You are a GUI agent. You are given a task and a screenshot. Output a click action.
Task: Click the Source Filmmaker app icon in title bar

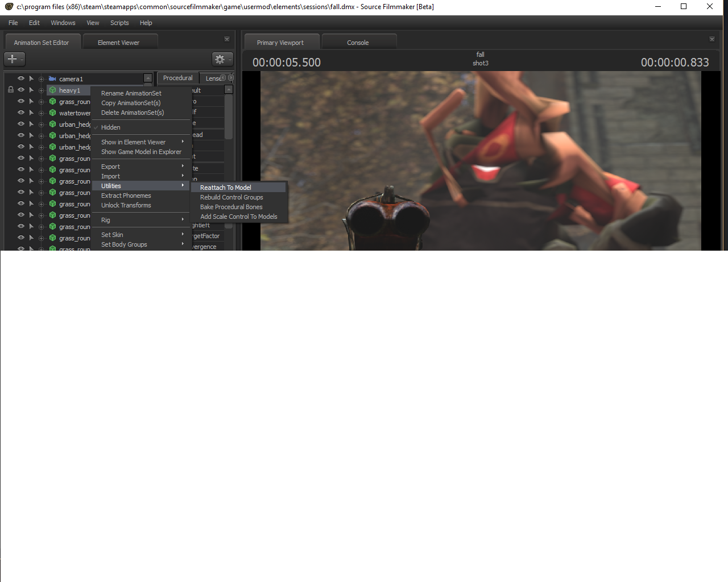(x=9, y=6)
